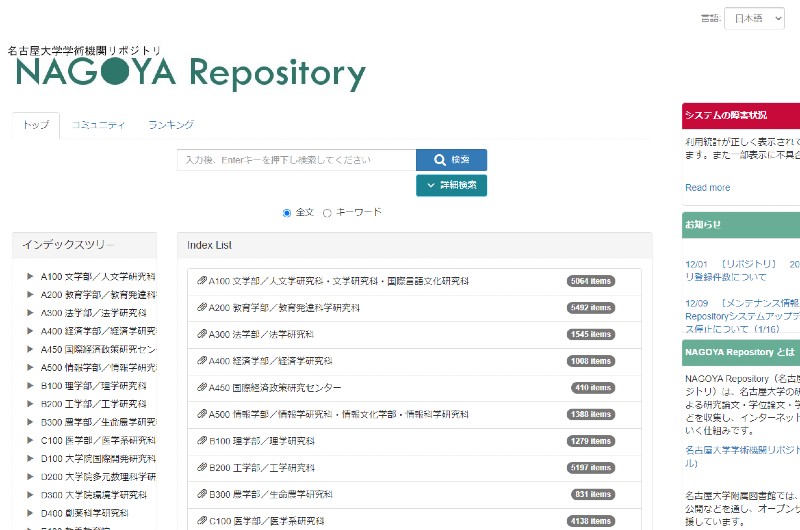Viewport: 800px width, 530px height.
Task: Click Read more under システムの障害状況
Action: [x=707, y=188]
